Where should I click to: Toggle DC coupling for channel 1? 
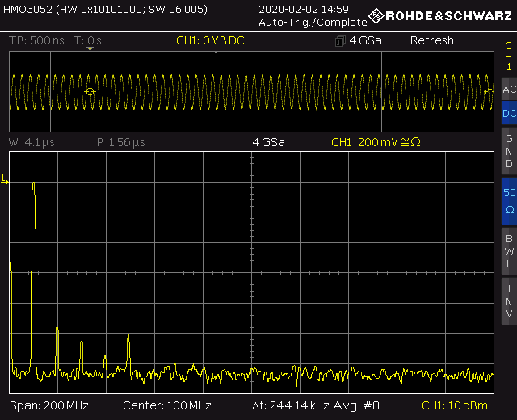coord(509,114)
